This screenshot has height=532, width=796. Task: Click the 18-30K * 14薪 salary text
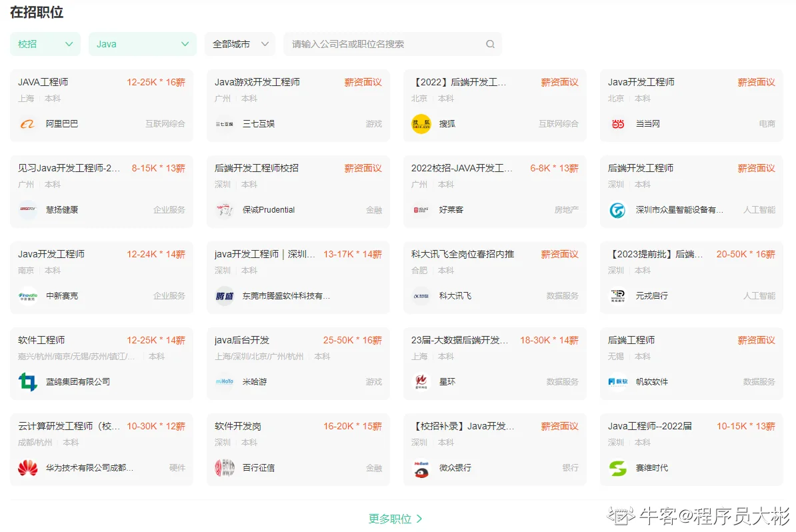pyautogui.click(x=549, y=340)
